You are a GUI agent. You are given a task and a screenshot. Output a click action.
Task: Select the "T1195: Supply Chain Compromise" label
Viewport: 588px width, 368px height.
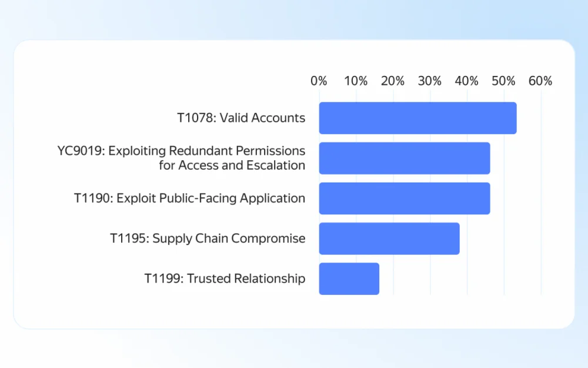(208, 238)
